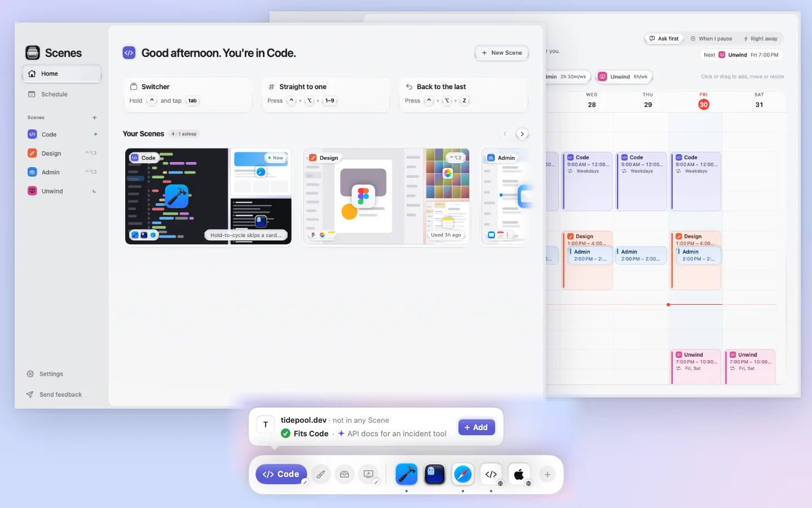Viewport: 812px width, 508px height.
Task: Toggle the Unwind 6h/wk schedule chip
Action: pos(623,77)
